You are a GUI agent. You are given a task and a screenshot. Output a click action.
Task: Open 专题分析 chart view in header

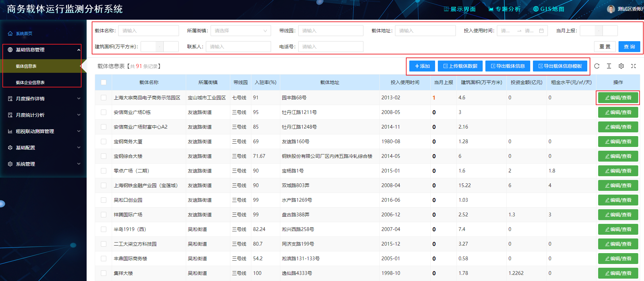pos(504,9)
